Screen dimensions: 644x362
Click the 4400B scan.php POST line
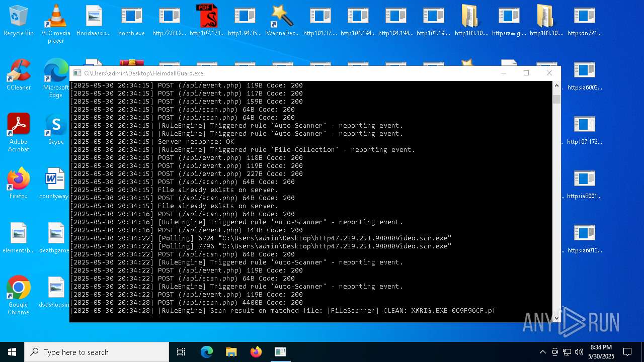coord(186,303)
